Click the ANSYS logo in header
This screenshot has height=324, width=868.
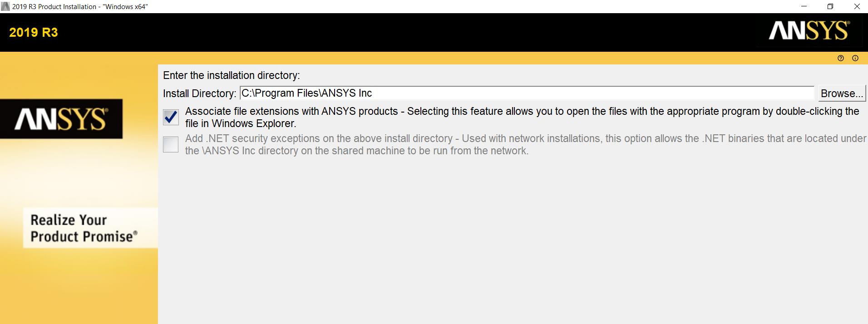(809, 31)
